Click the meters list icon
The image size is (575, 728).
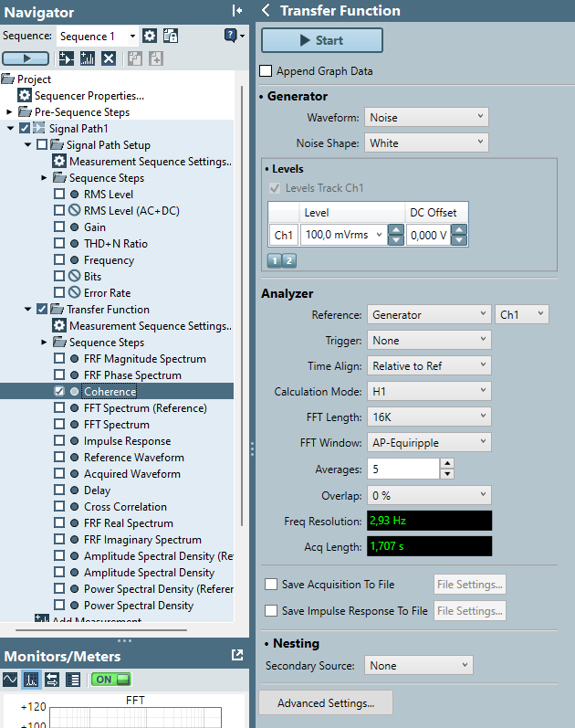pyautogui.click(x=73, y=680)
